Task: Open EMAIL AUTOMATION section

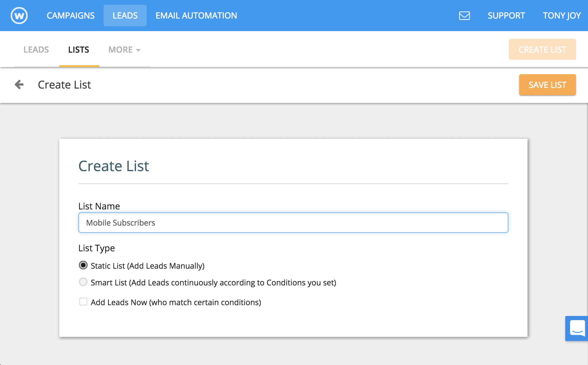Action: tap(196, 16)
